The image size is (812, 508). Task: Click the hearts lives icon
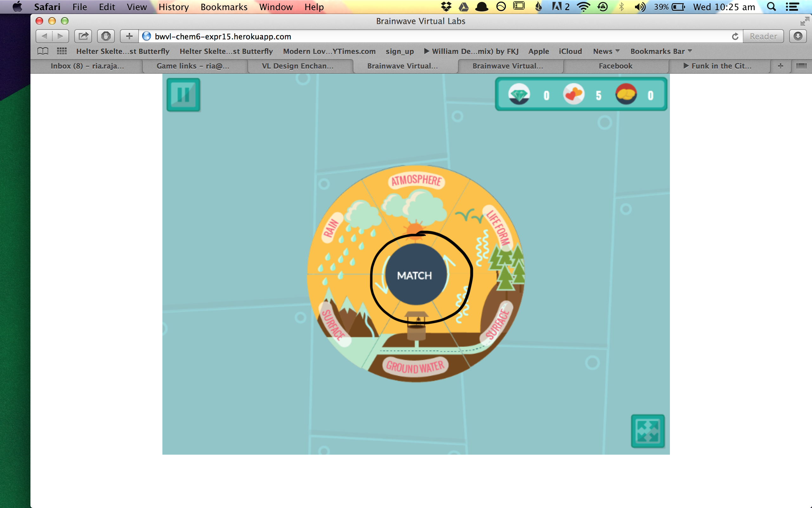[x=573, y=94]
